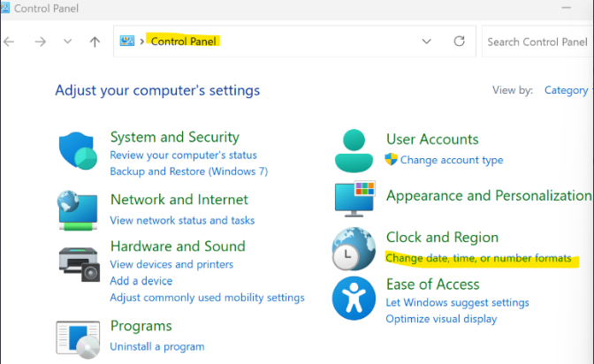594x364 pixels.
Task: Click Uninstall a program
Action: [156, 346]
